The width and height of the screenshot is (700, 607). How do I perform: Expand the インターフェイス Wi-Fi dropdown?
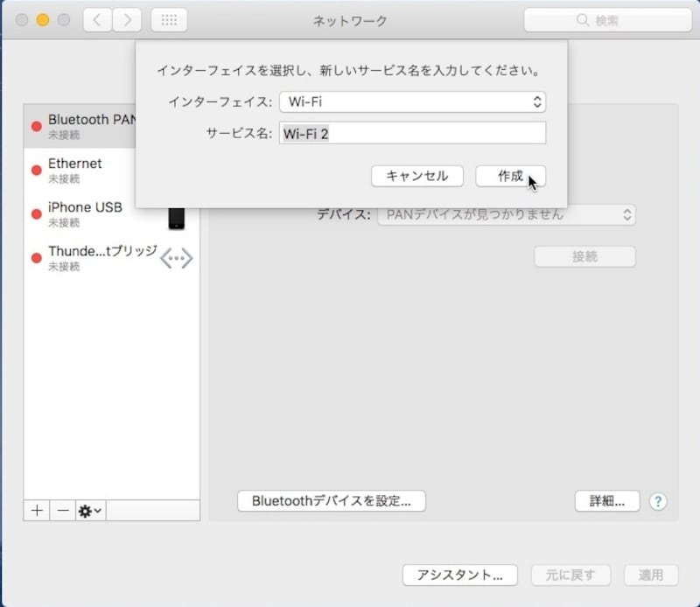point(412,102)
